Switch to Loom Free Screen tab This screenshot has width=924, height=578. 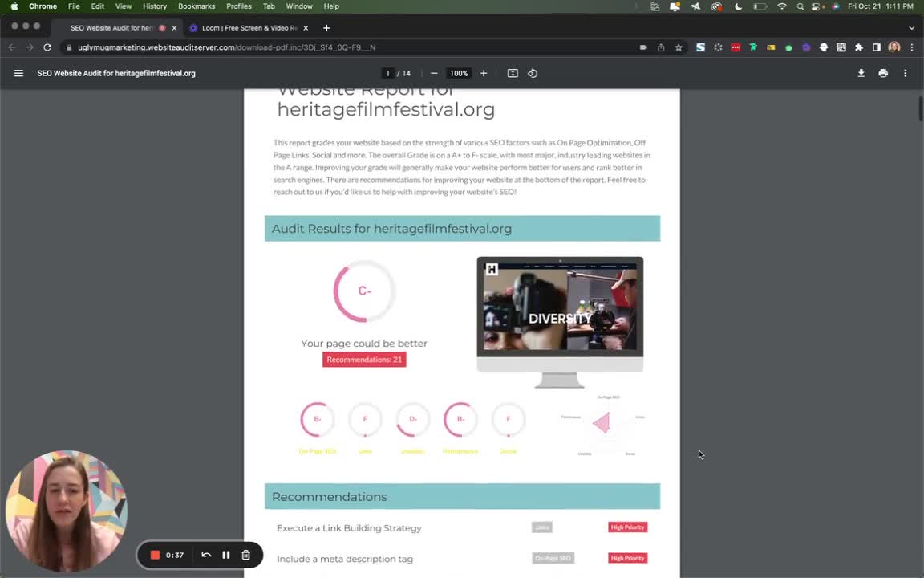point(249,28)
